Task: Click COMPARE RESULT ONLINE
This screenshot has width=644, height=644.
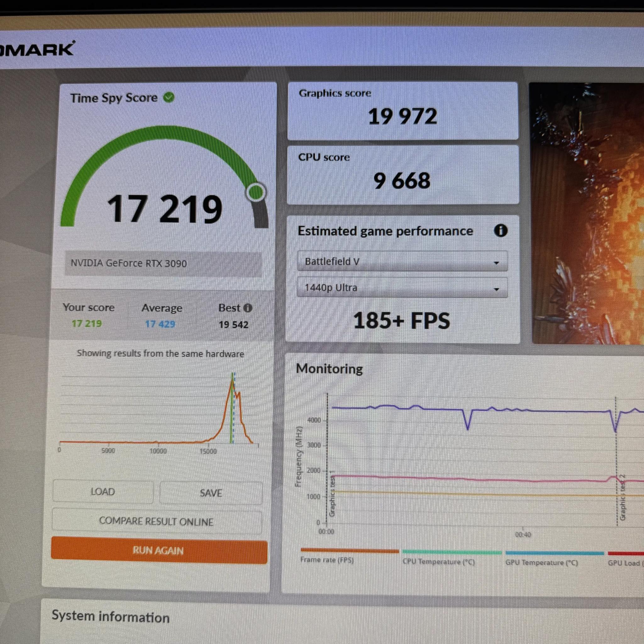Action: 157,521
